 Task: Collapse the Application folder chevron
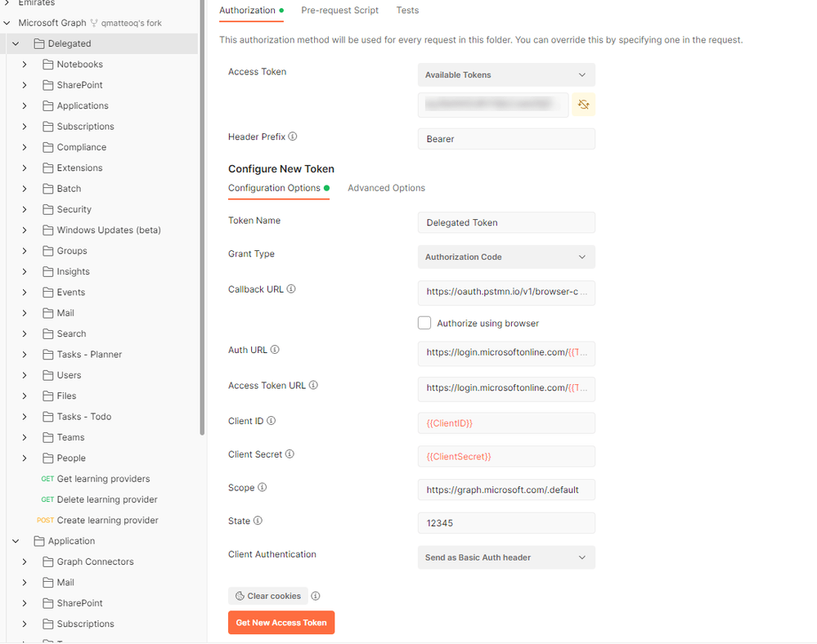(x=16, y=541)
